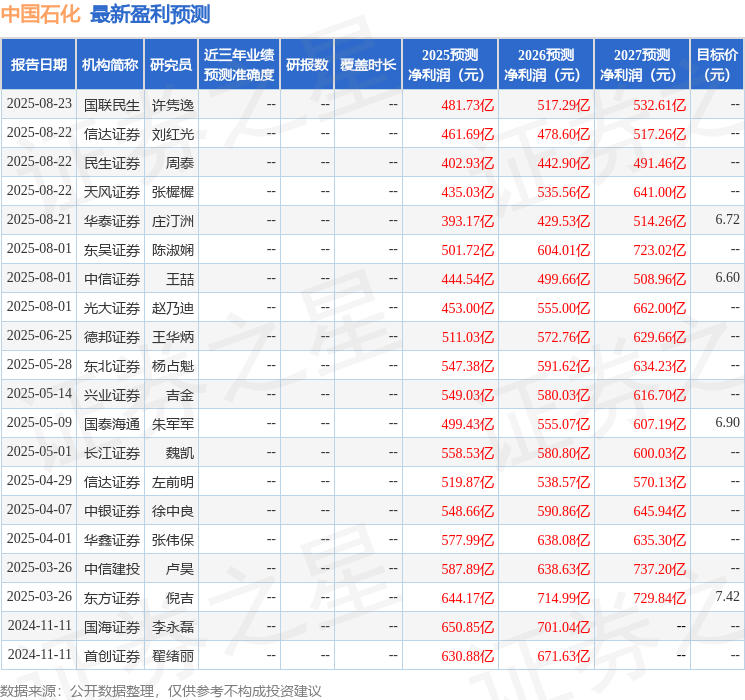The image size is (745, 700).
Task: Click the 2027预测净利润 column header
Action: [x=642, y=65]
